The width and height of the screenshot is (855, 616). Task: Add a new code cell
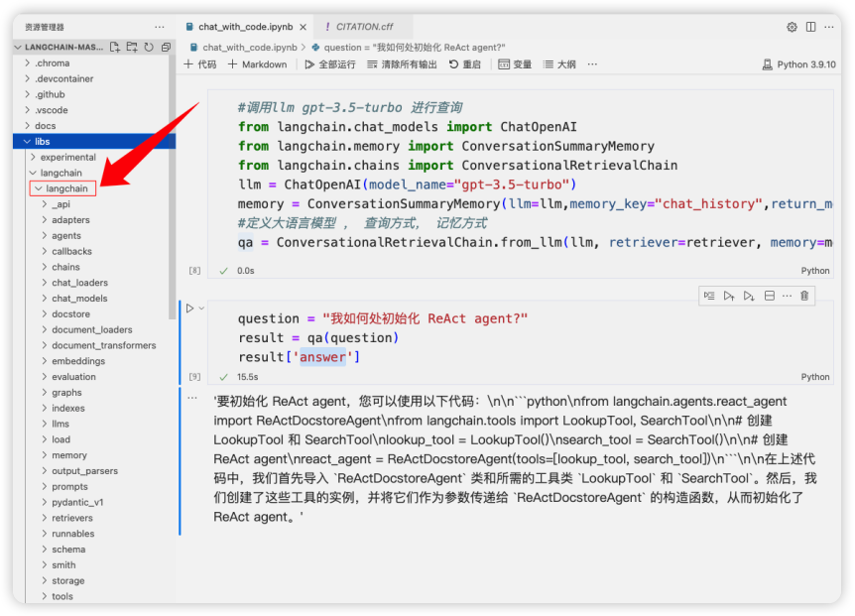[200, 64]
